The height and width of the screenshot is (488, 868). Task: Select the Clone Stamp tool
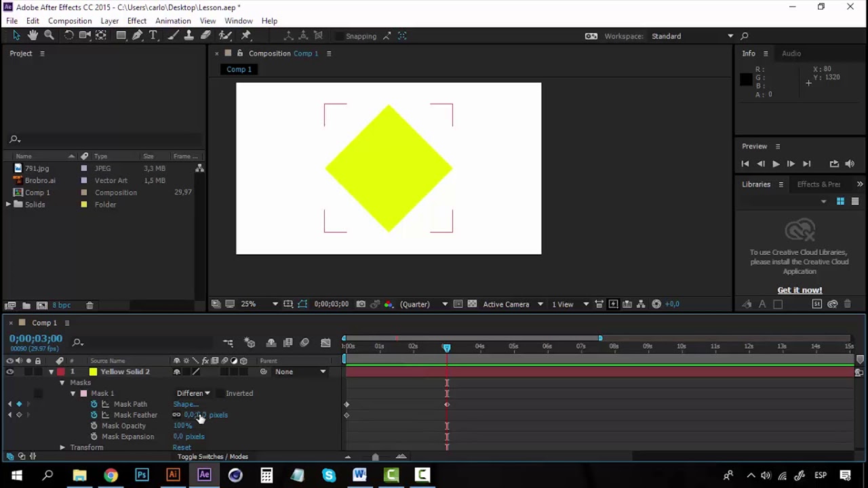click(189, 35)
